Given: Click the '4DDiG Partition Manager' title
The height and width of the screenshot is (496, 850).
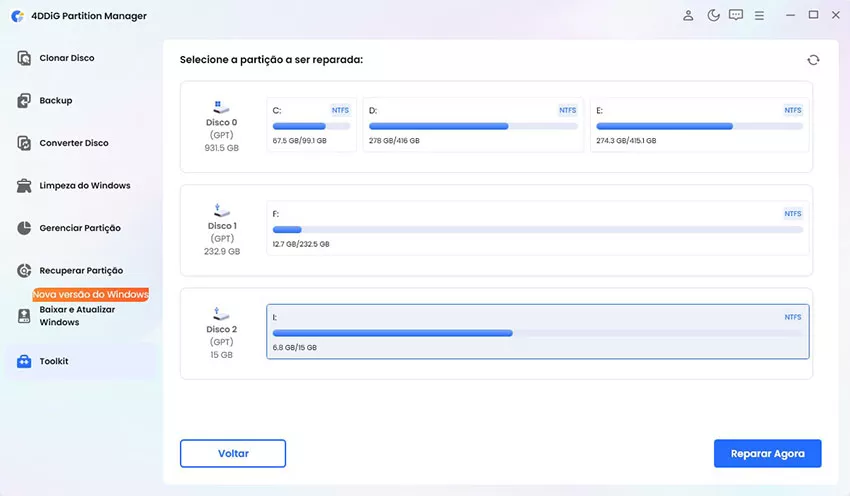Looking at the screenshot, I should 89,16.
